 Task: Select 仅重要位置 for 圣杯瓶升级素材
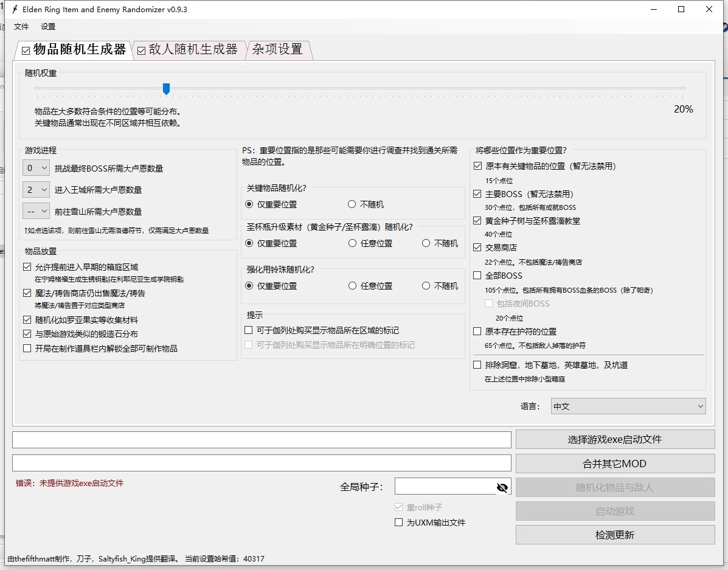point(249,243)
